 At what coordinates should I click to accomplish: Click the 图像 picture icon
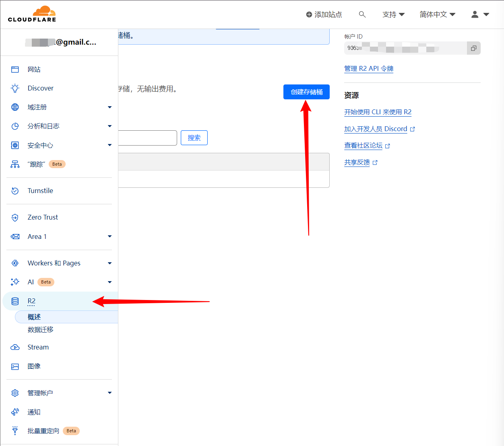[15, 366]
